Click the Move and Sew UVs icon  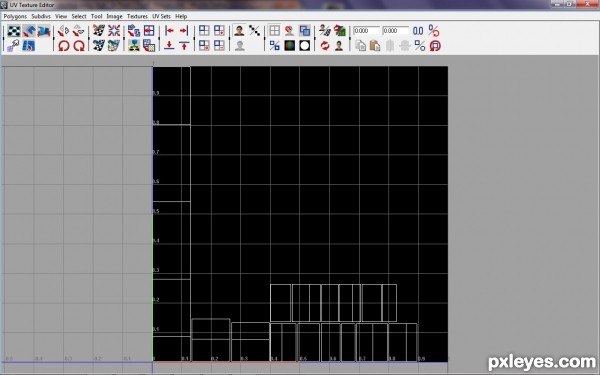[114, 46]
